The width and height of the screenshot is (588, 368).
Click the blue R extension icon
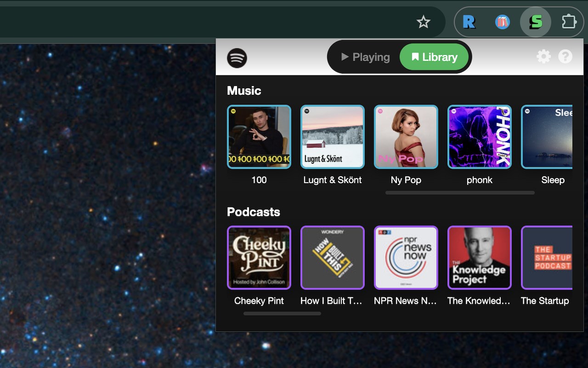click(469, 22)
